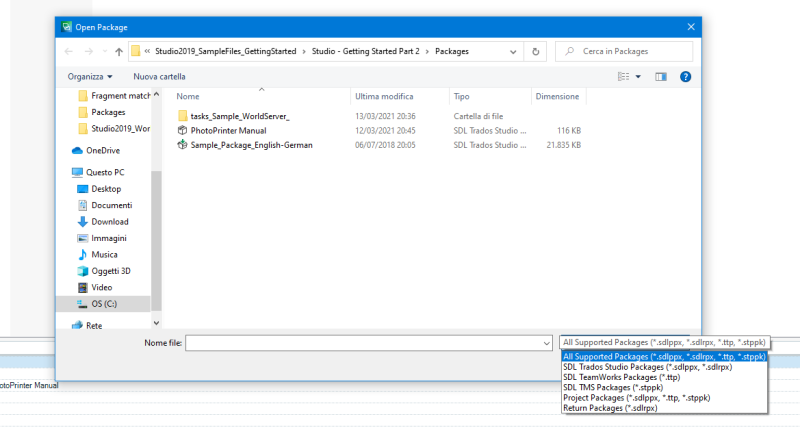This screenshot has height=432, width=800.
Task: Open Studio2019_Wor folder in sidebar
Action: (x=120, y=129)
